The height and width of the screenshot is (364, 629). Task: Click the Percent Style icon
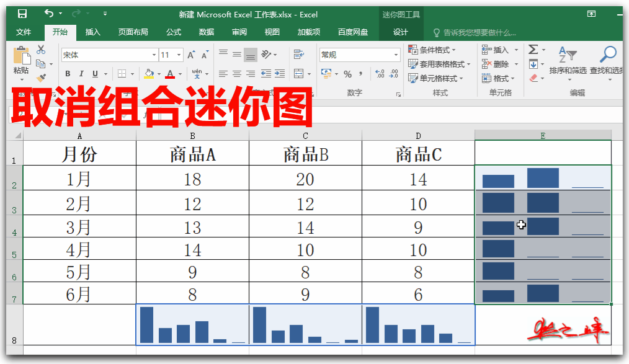pyautogui.click(x=348, y=74)
